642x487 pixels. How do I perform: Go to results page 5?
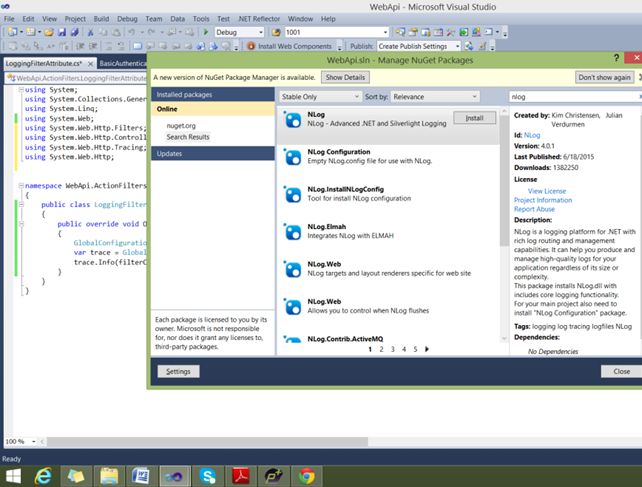415,349
